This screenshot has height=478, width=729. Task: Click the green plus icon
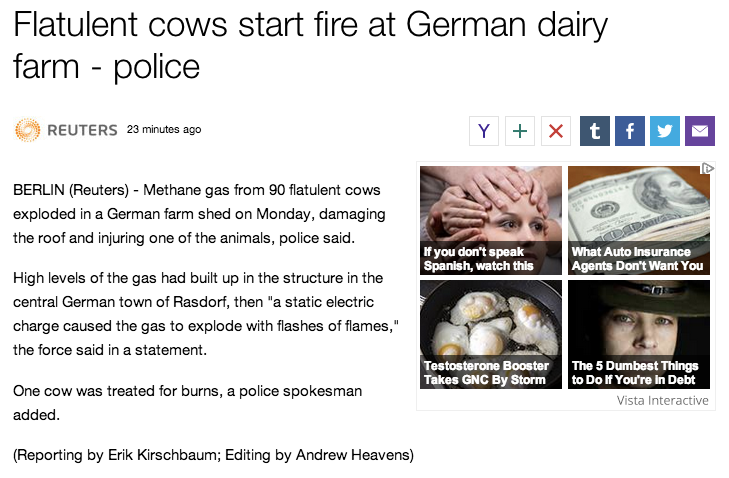coord(520,131)
